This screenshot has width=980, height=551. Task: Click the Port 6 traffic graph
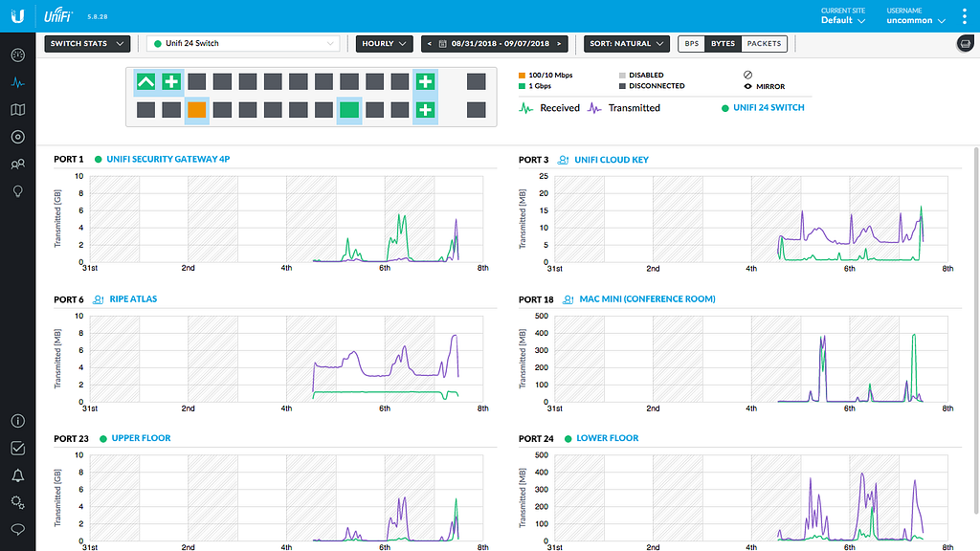point(286,359)
